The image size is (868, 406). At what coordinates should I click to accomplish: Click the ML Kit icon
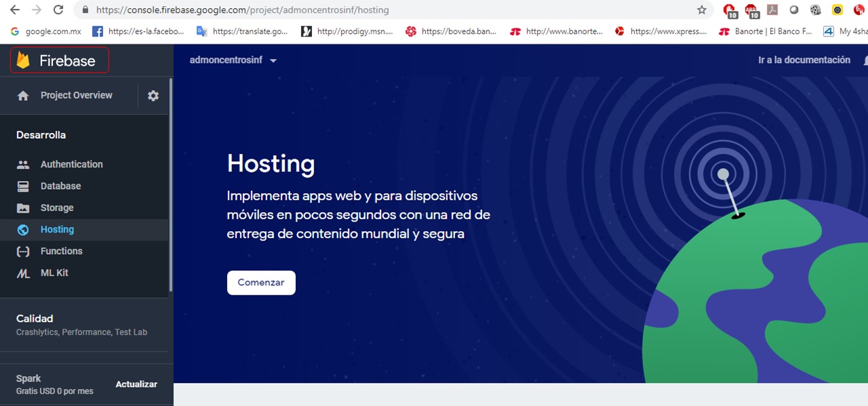(23, 273)
